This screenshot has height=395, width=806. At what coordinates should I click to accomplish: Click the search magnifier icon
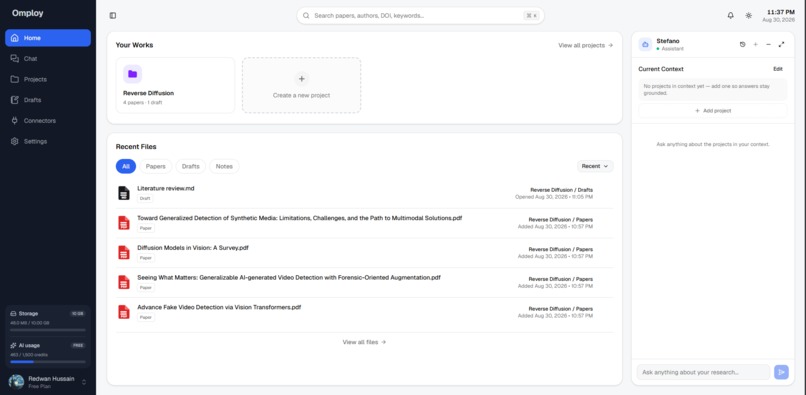306,15
